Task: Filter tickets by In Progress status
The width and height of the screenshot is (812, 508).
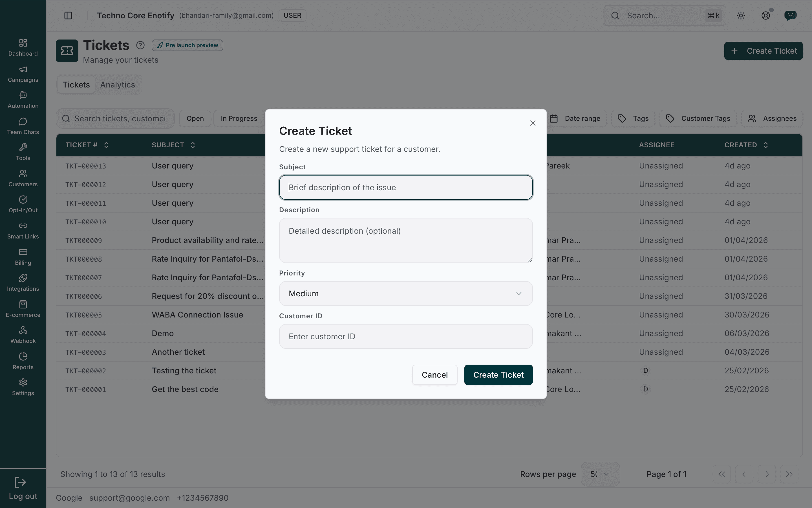Action: [x=239, y=119]
